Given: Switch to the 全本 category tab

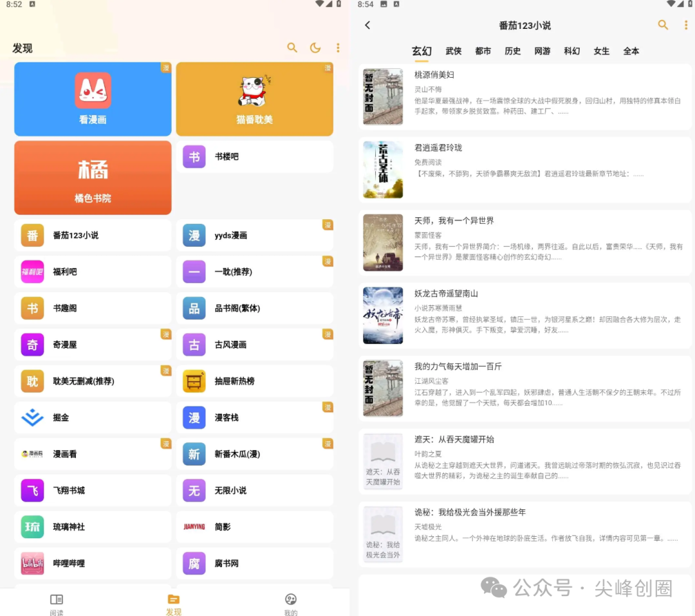Looking at the screenshot, I should coord(631,51).
